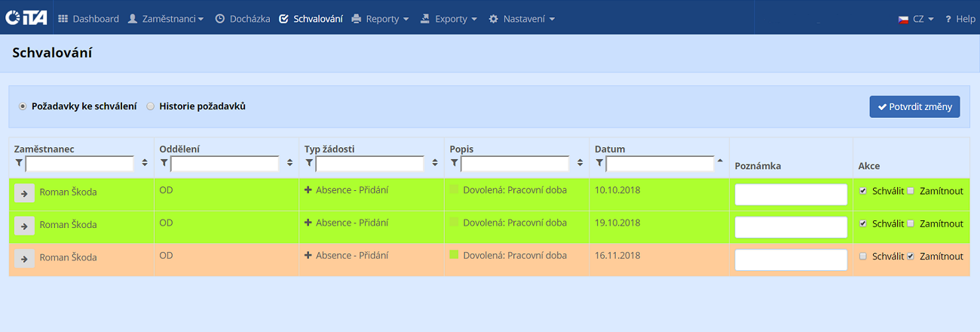980x332 pixels.
Task: Click the iTA logo in the navbar
Action: tap(26, 18)
